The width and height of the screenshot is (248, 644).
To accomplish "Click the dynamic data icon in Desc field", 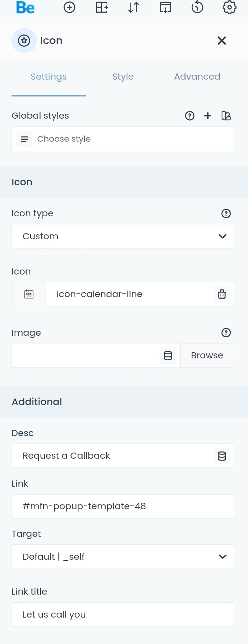I will point(222,456).
